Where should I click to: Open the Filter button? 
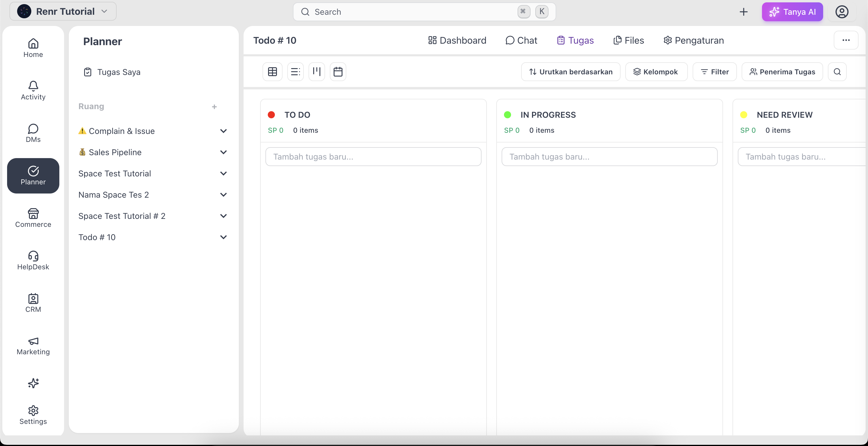coord(714,72)
